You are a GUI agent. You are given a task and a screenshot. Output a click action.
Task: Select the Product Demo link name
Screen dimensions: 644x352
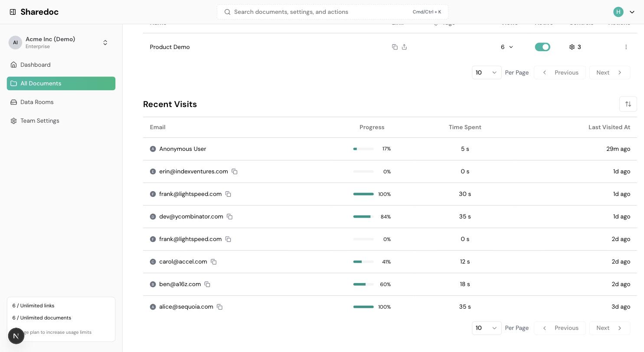pyautogui.click(x=170, y=47)
